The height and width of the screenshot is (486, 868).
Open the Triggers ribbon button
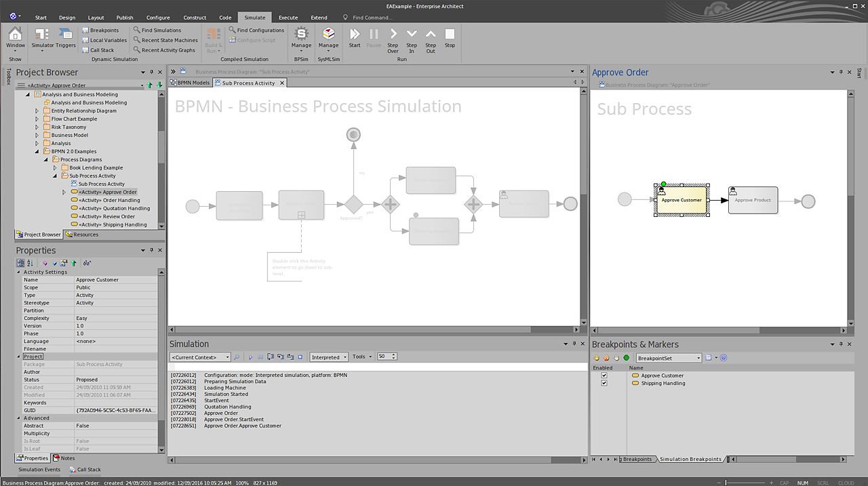tap(66, 39)
